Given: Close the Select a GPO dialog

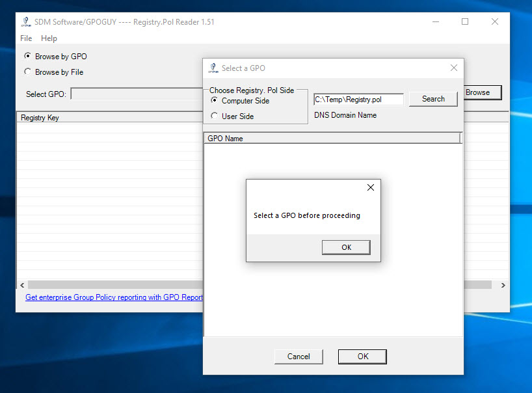Looking at the screenshot, I should (453, 68).
